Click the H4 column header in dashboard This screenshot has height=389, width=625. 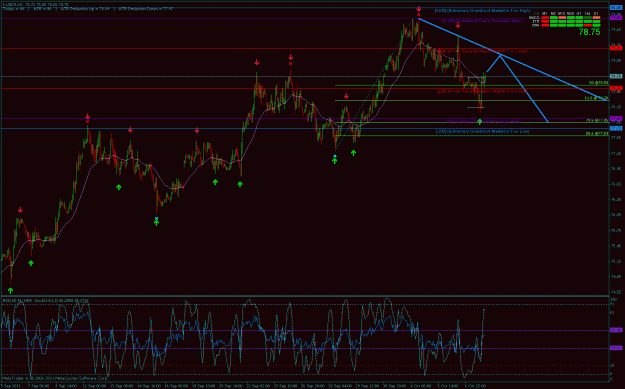pyautogui.click(x=588, y=13)
